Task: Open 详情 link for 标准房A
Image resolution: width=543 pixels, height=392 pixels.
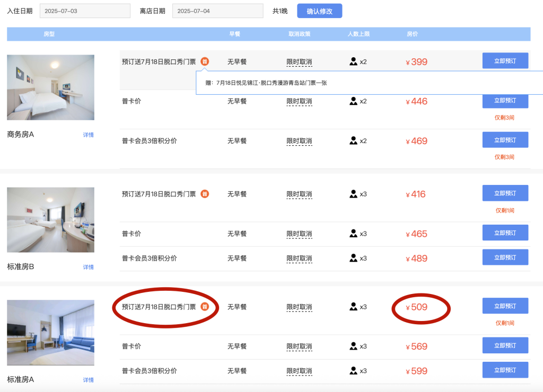Action: (88, 380)
